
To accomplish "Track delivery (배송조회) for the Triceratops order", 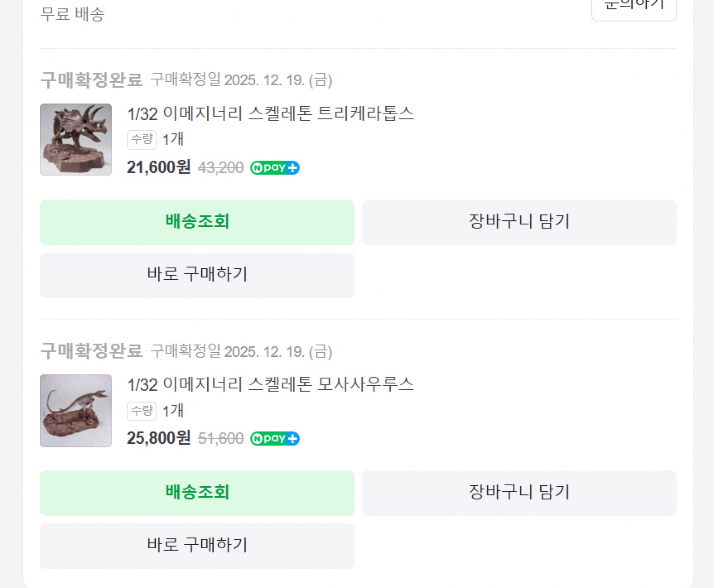I will (x=197, y=222).
